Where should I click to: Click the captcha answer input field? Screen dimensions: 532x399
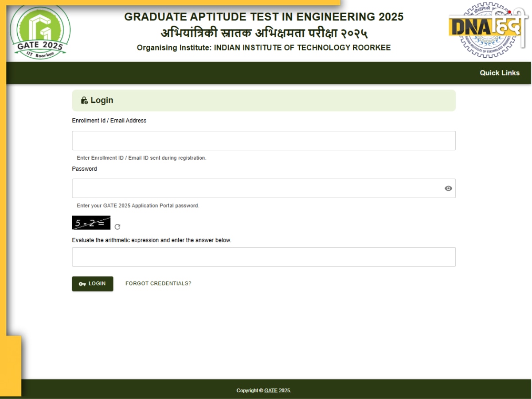click(264, 257)
